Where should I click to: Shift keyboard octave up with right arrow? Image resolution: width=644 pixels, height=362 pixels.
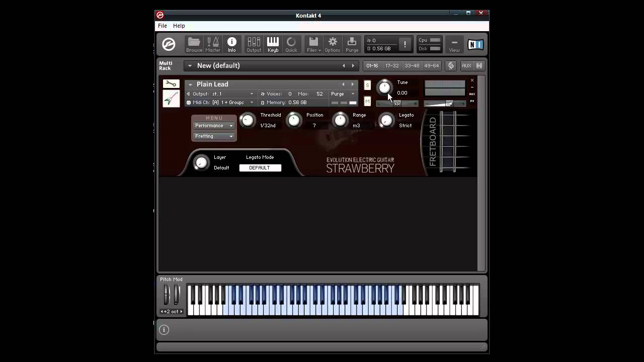coord(181,312)
